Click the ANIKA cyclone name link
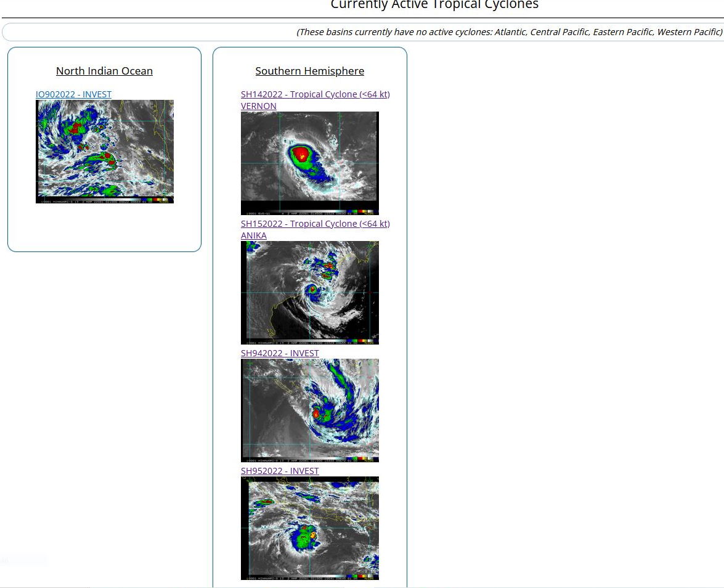Image resolution: width=724 pixels, height=588 pixels. [x=253, y=235]
